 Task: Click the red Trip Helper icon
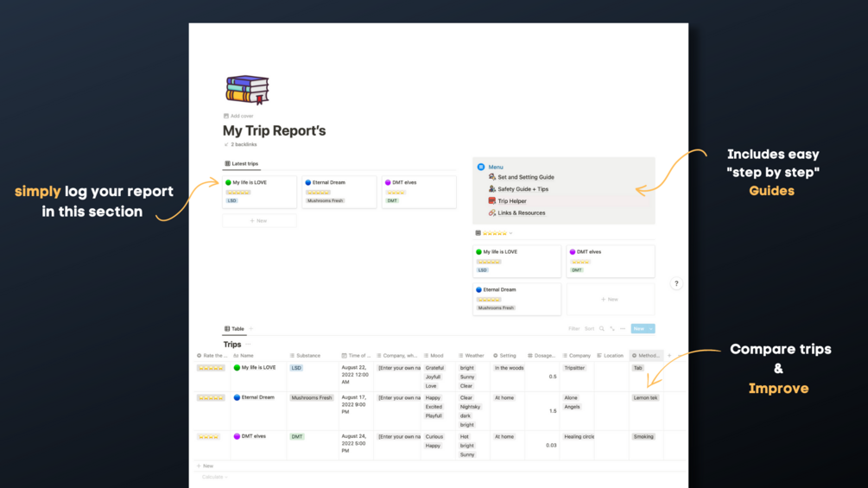click(x=491, y=201)
